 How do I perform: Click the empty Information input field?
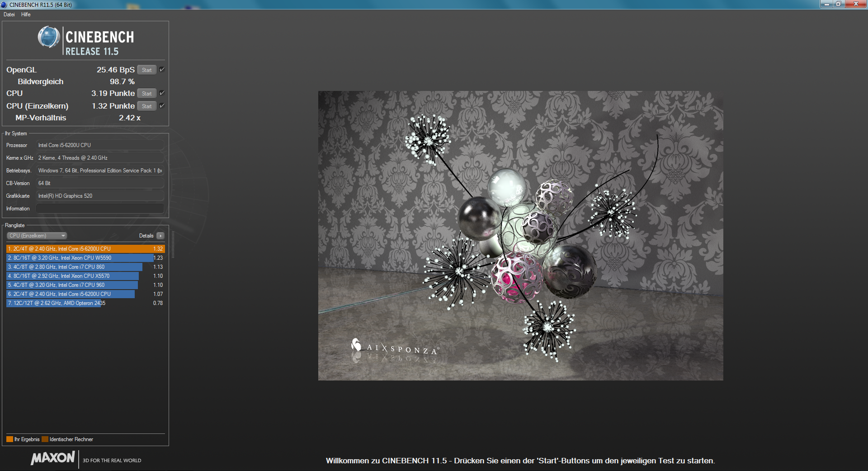click(100, 209)
